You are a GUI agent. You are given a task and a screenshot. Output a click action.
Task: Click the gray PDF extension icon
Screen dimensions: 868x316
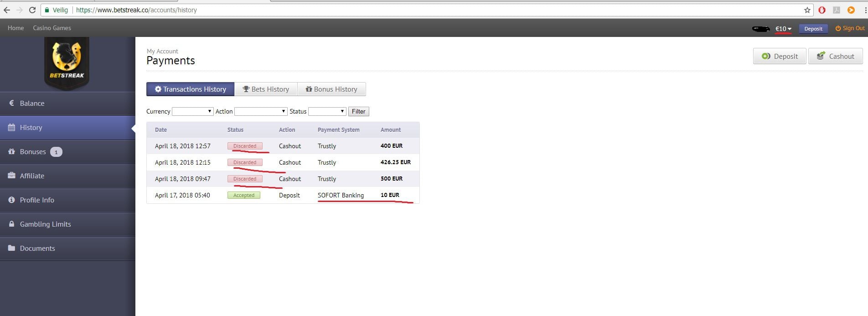click(837, 10)
